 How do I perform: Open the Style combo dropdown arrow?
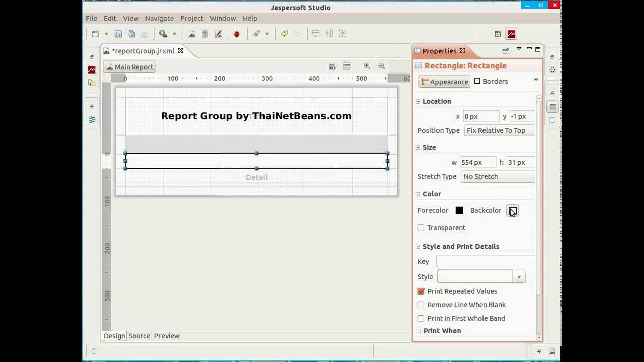(x=519, y=277)
